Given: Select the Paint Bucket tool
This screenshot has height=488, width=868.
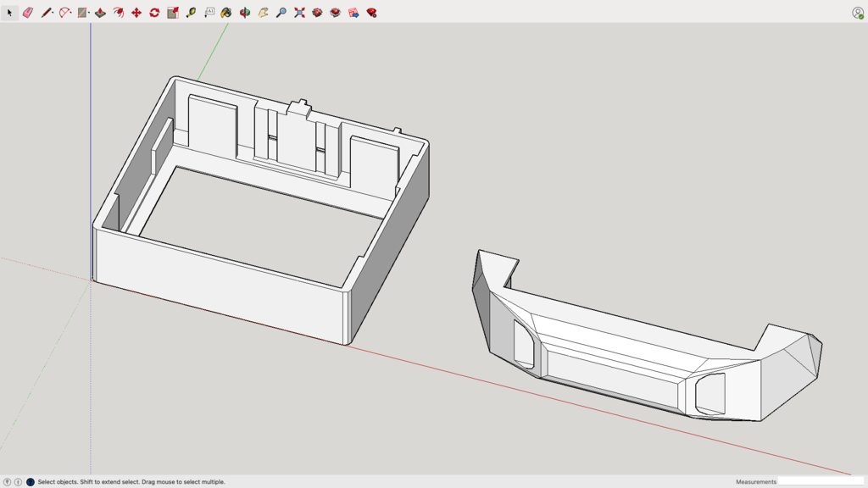Looking at the screenshot, I should pos(226,13).
